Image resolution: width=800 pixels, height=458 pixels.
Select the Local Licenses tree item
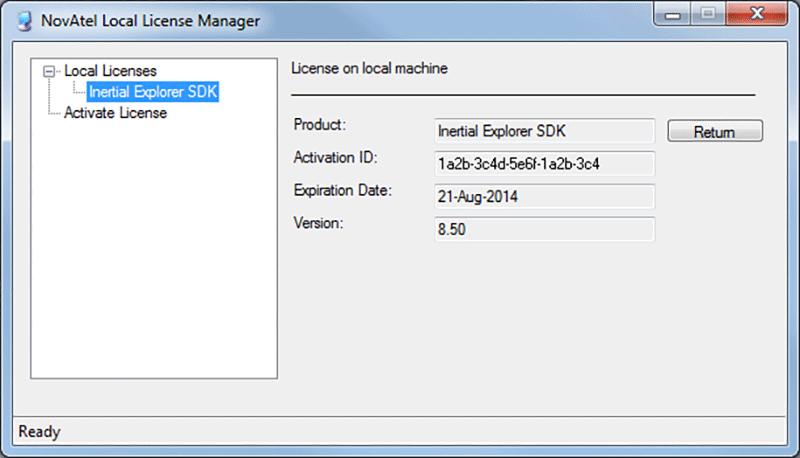tap(110, 71)
